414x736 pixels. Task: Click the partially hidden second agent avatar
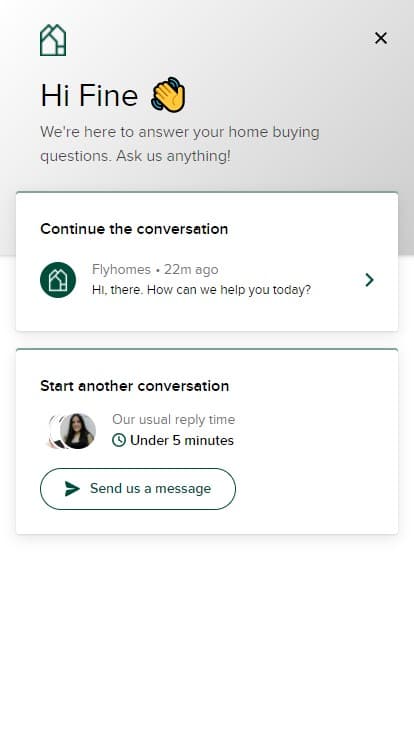tap(54, 432)
